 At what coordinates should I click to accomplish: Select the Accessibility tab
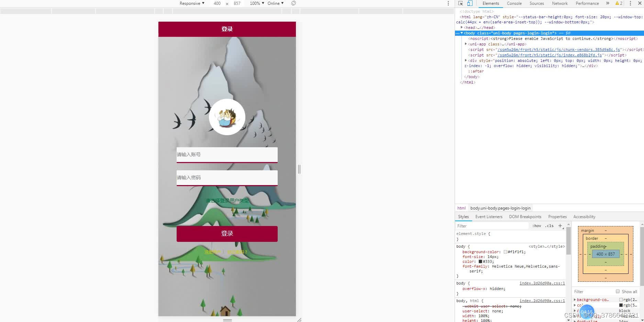(x=584, y=217)
